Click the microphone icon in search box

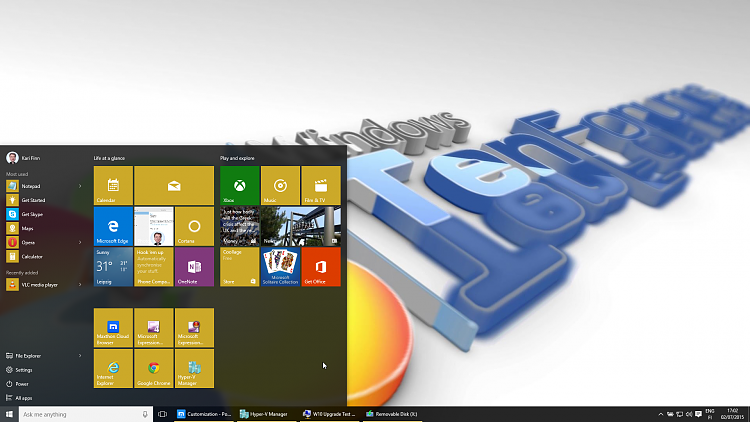pos(145,414)
